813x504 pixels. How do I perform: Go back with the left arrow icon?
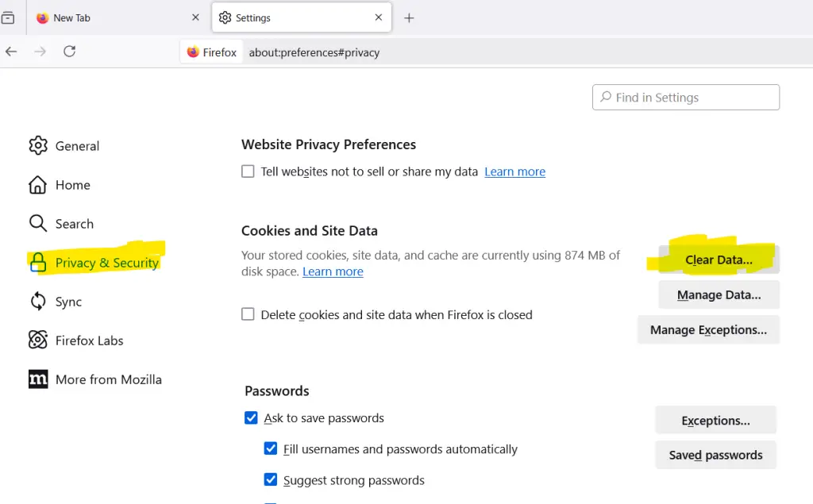pos(11,52)
